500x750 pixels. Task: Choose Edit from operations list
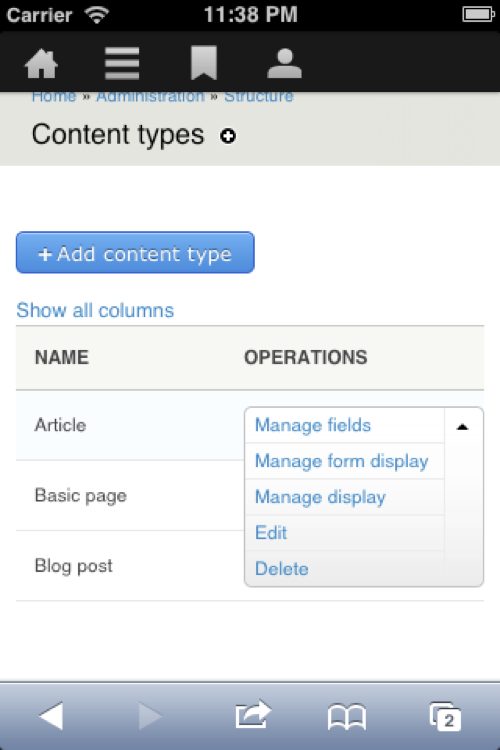(x=271, y=532)
